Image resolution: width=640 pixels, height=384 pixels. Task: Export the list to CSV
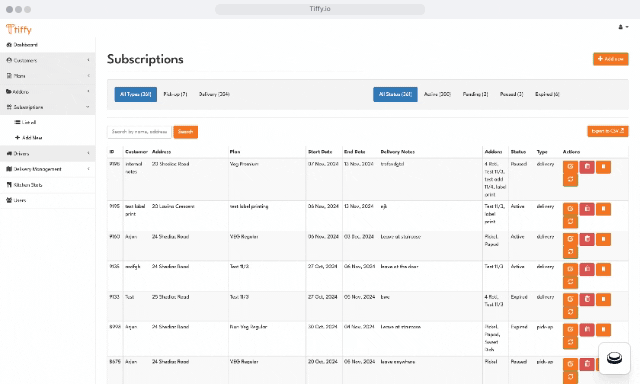608,131
